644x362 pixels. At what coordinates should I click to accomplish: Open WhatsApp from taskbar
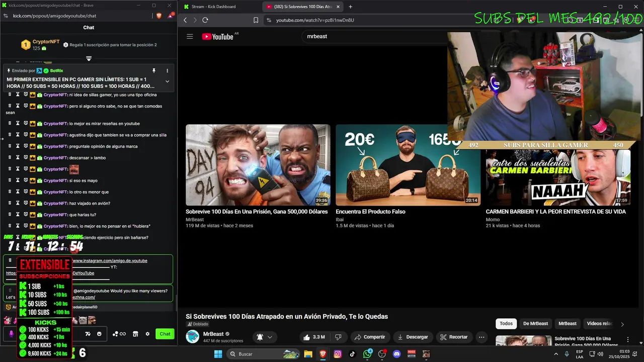(367, 354)
